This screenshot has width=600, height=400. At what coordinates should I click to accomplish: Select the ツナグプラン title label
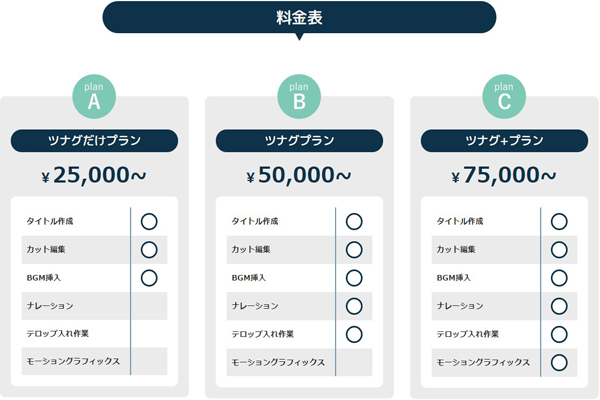click(x=299, y=141)
